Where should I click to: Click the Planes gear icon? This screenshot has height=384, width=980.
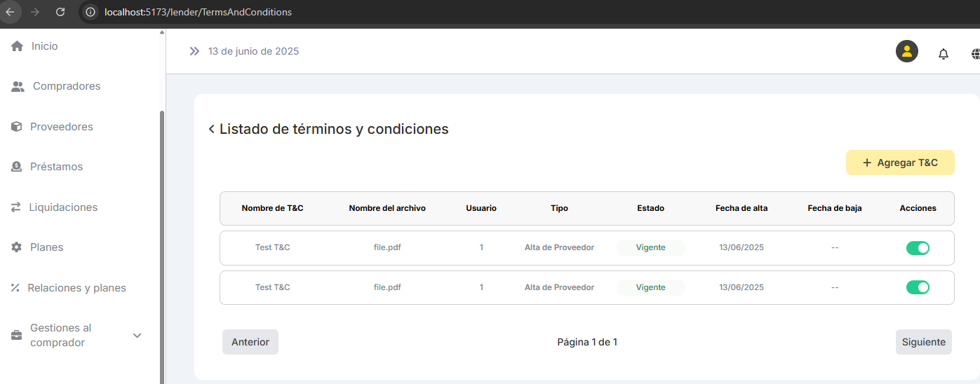(17, 247)
